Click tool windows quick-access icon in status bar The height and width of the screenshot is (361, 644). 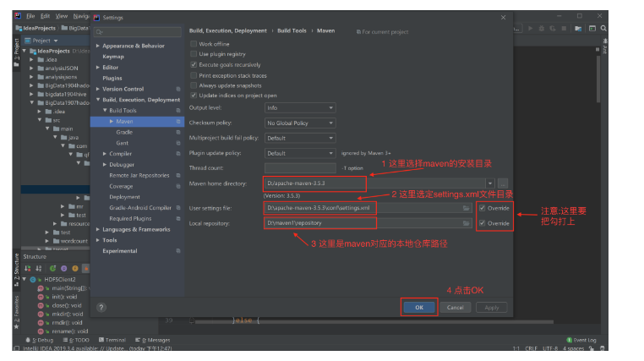click(x=16, y=348)
